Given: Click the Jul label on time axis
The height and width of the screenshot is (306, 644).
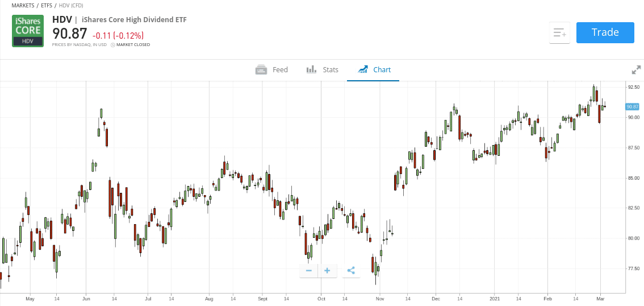Looking at the screenshot, I should pos(148,299).
